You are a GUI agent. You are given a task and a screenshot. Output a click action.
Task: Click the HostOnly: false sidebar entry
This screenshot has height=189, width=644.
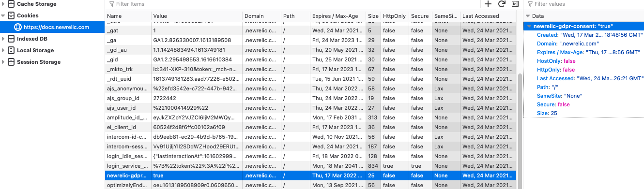point(556,61)
